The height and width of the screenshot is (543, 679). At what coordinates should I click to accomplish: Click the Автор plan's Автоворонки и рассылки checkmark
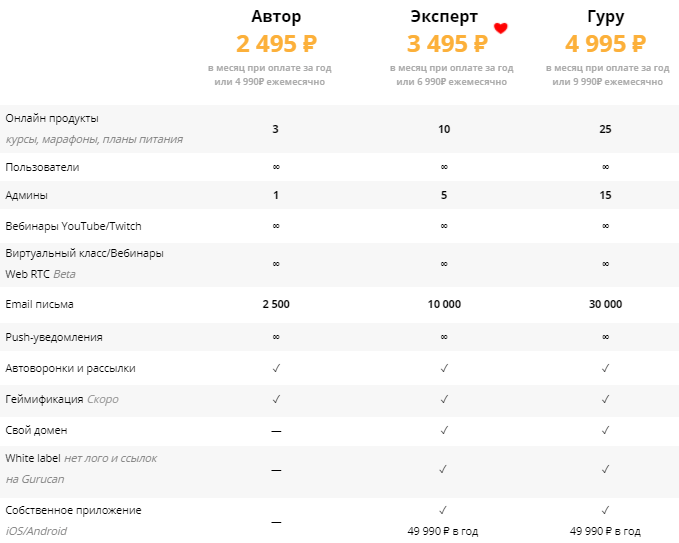click(x=276, y=368)
